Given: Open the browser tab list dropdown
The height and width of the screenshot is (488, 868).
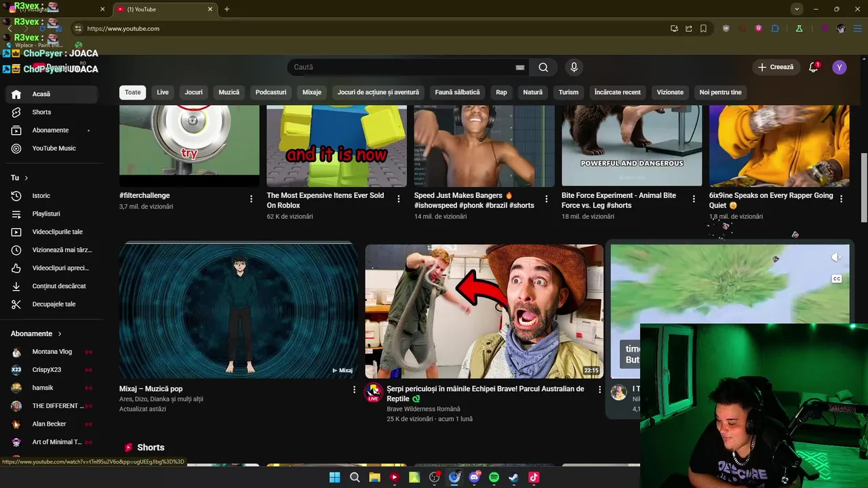Looking at the screenshot, I should point(797,9).
